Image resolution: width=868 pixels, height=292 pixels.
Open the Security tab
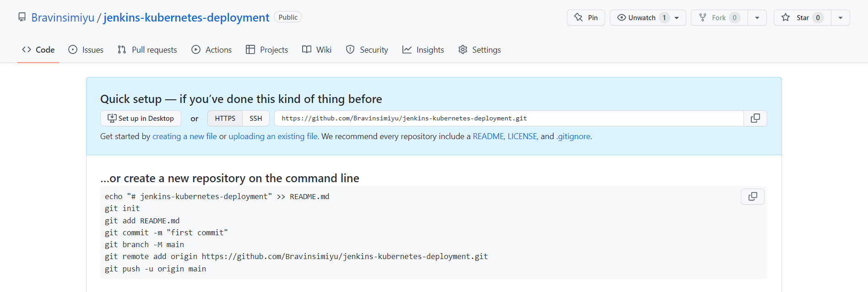pyautogui.click(x=367, y=49)
